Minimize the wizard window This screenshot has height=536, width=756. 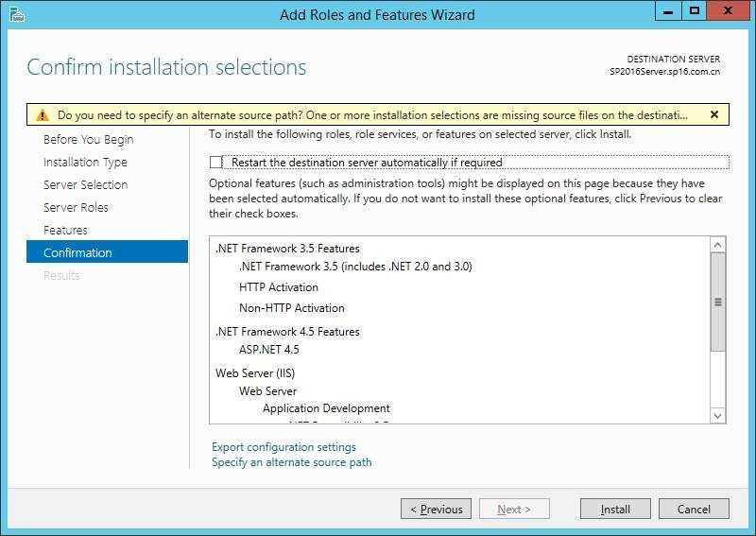coord(668,11)
